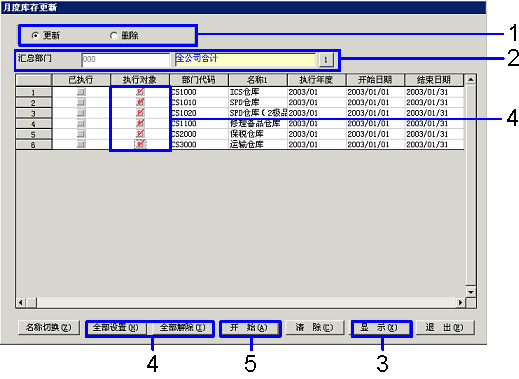Select the 更新 radio button
The height and width of the screenshot is (379, 519).
pyautogui.click(x=35, y=35)
